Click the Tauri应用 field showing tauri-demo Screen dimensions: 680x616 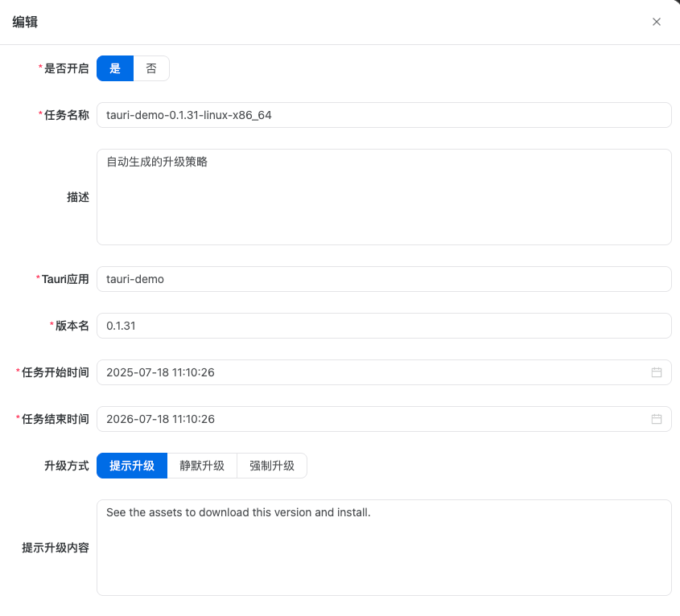click(384, 279)
